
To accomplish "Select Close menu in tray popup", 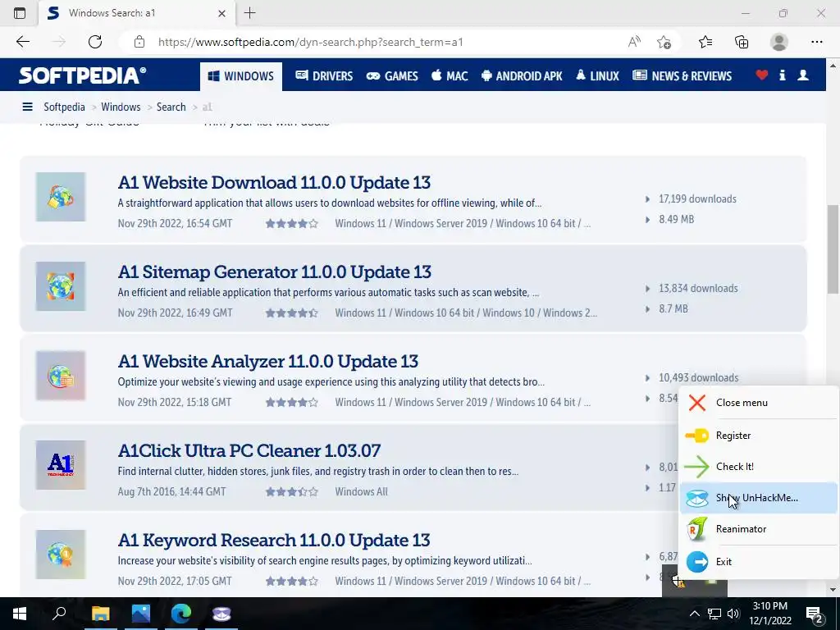I will (x=759, y=402).
